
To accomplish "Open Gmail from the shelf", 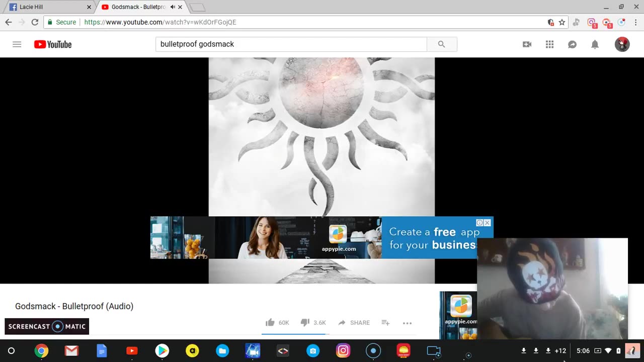I will [71, 351].
